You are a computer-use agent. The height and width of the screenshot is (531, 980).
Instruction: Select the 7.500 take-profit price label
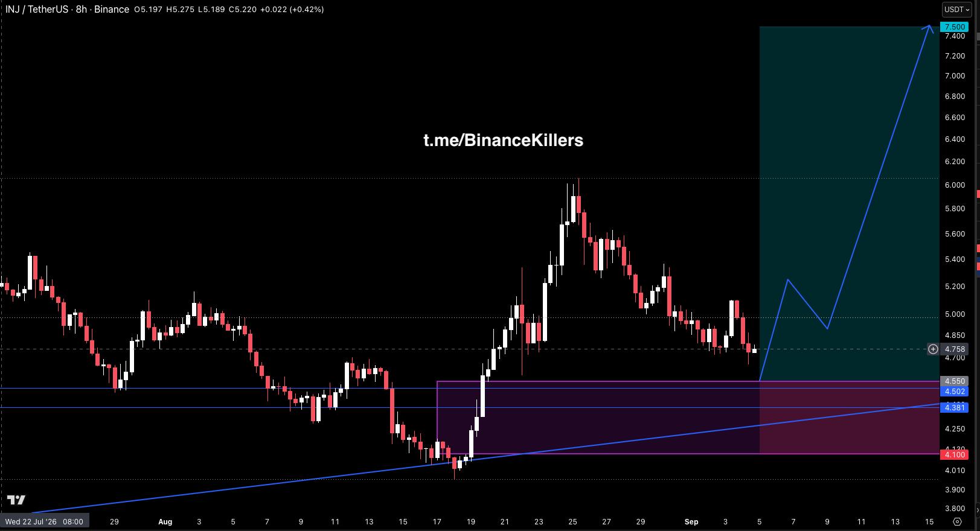click(x=955, y=27)
